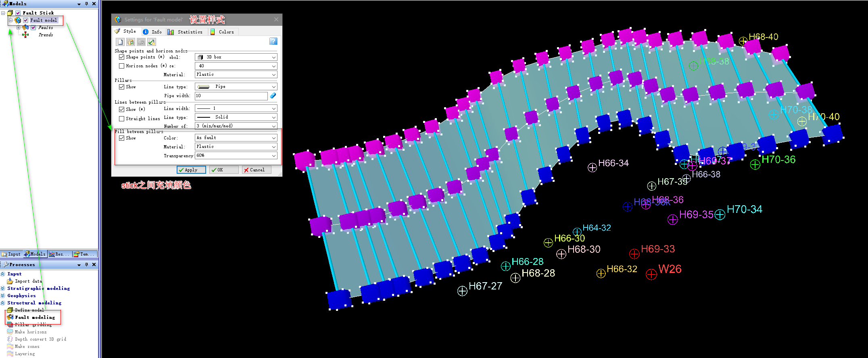This screenshot has width=868, height=358.
Task: Click the Apply button
Action: 191,170
